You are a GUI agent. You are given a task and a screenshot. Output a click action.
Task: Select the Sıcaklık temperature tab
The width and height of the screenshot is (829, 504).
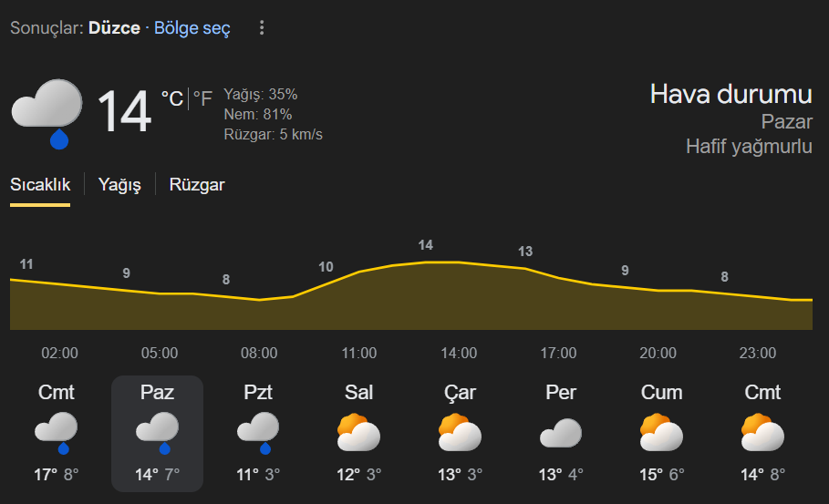point(40,185)
